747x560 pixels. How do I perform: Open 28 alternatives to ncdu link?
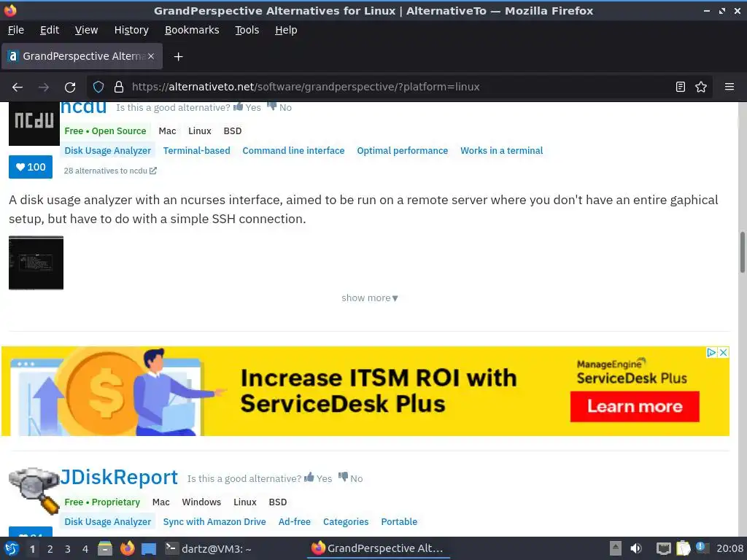pyautogui.click(x=110, y=171)
